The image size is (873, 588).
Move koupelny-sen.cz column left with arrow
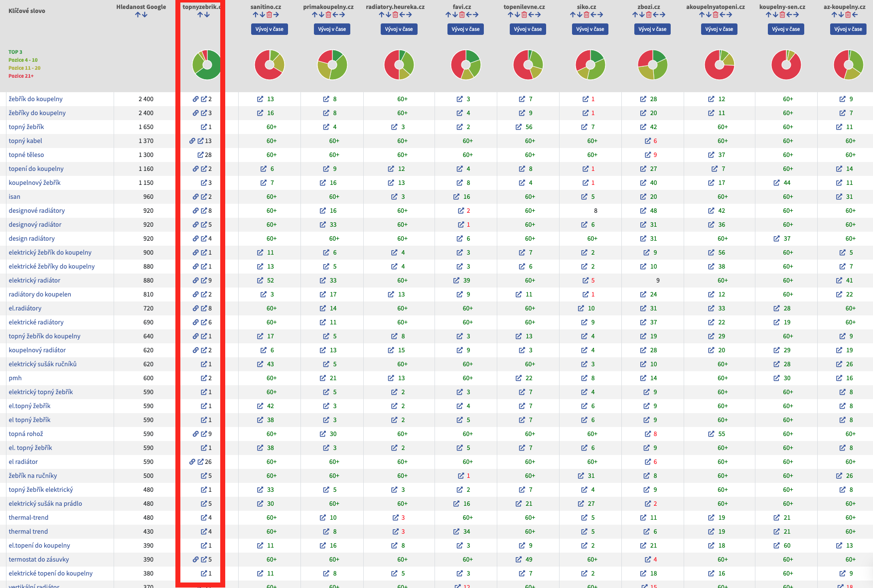(789, 15)
